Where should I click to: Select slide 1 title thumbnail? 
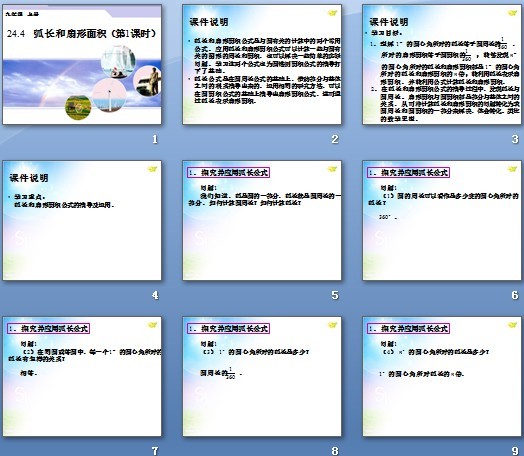(x=82, y=64)
